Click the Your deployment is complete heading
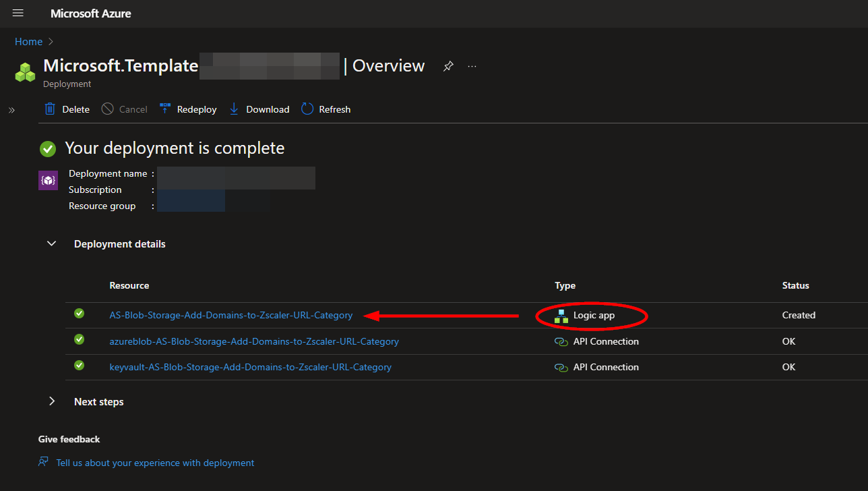The image size is (868, 491). tap(175, 148)
